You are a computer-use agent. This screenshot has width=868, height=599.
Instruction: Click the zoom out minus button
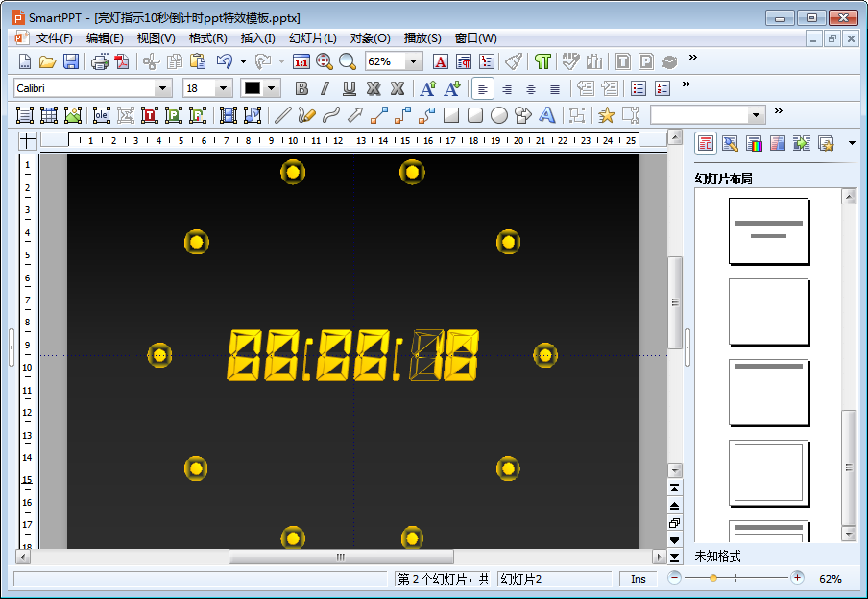674,578
